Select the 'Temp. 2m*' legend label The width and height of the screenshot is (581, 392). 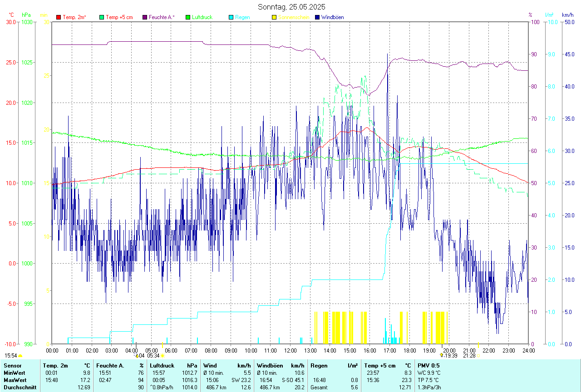74,17
